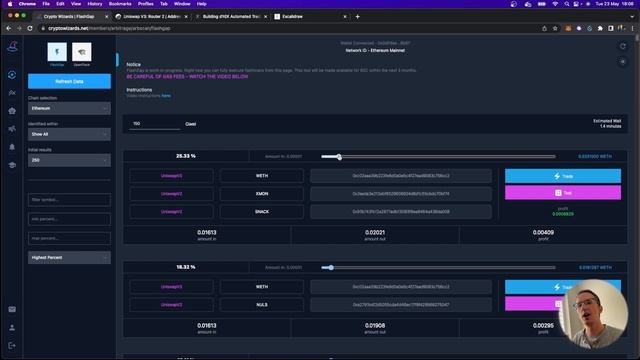Click the wizard hat logo in sidebar
The height and width of the screenshot is (360, 640).
tap(12, 47)
